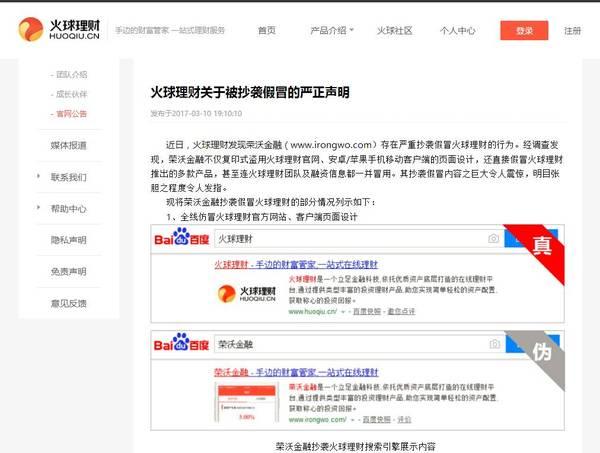600x453 pixels.
Task: Expand arrow beside 帮助中心
Action: (x=38, y=208)
